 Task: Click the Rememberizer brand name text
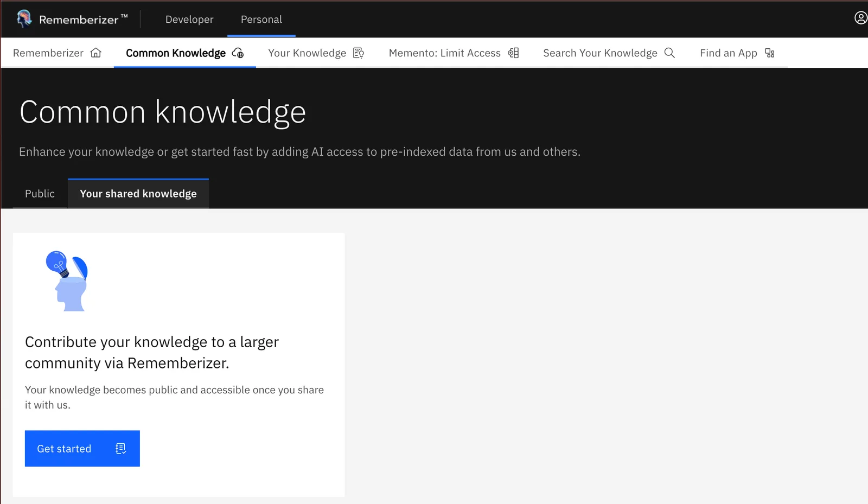coord(79,20)
